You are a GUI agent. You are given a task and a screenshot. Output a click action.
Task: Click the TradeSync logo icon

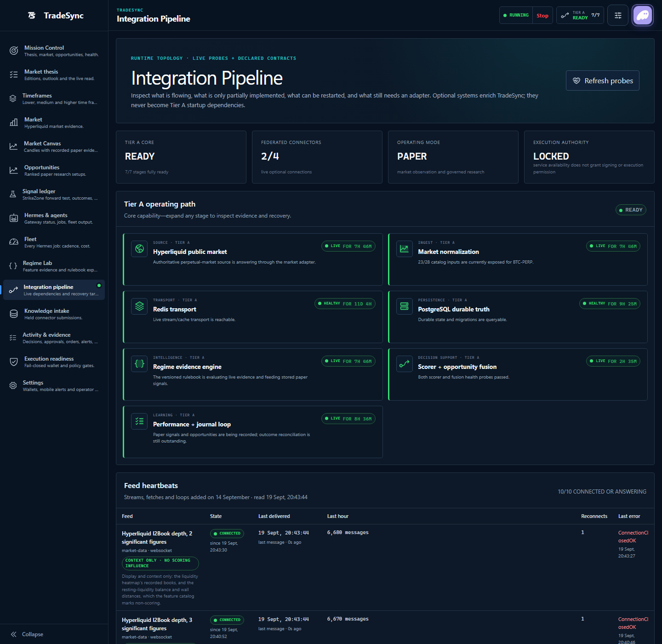pos(32,16)
